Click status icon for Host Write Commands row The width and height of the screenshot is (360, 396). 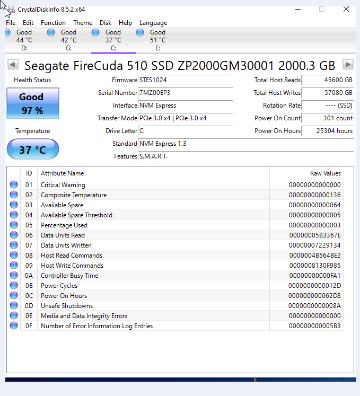tap(14, 265)
